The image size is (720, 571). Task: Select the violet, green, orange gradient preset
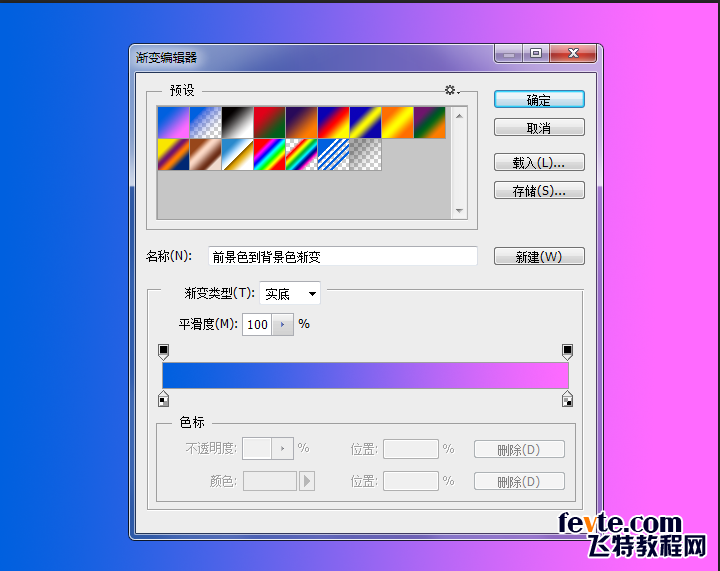point(429,123)
